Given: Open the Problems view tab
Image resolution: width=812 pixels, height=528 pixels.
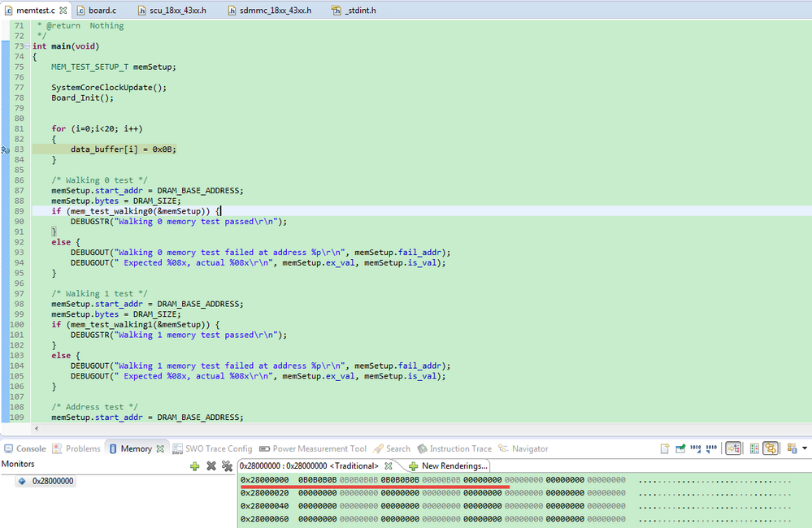Looking at the screenshot, I should (76, 448).
